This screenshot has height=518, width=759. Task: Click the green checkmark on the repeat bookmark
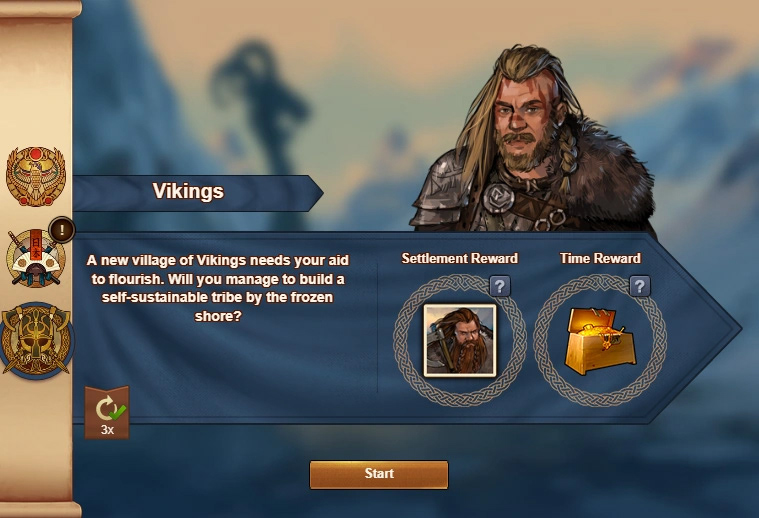(x=118, y=412)
